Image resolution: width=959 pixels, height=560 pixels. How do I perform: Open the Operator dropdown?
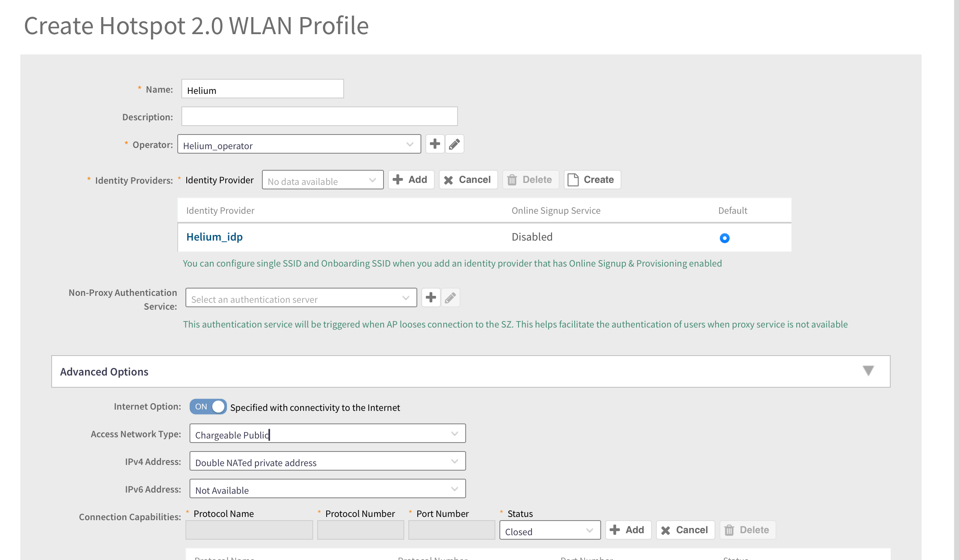(299, 144)
